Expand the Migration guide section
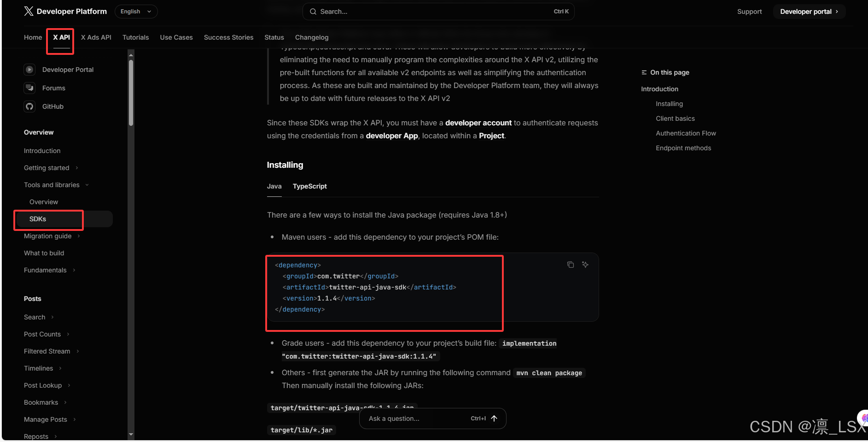 pos(79,236)
